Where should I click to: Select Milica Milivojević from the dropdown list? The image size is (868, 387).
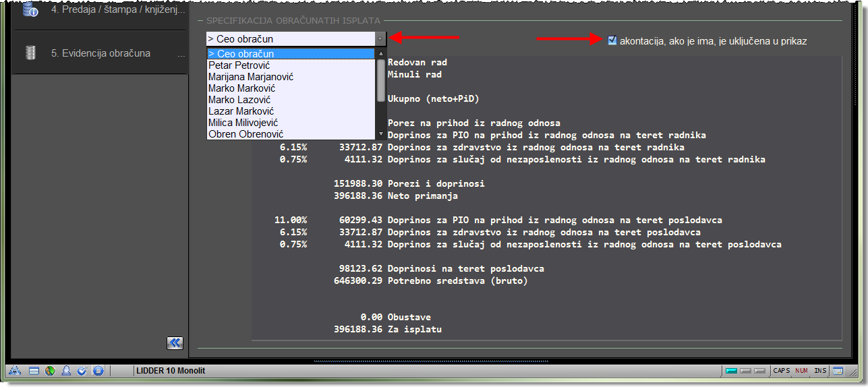tap(290, 123)
